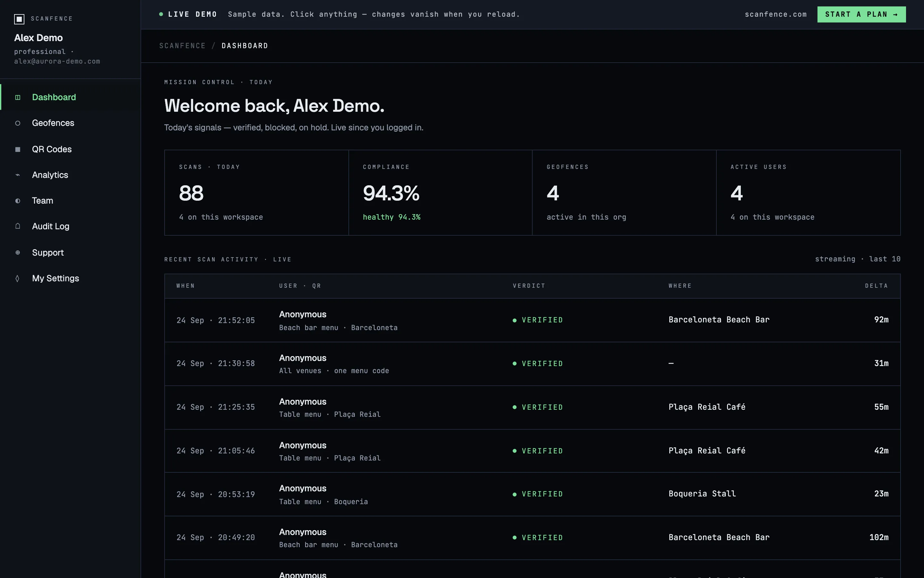Click the 92m delta value
The image size is (924, 578).
881,320
